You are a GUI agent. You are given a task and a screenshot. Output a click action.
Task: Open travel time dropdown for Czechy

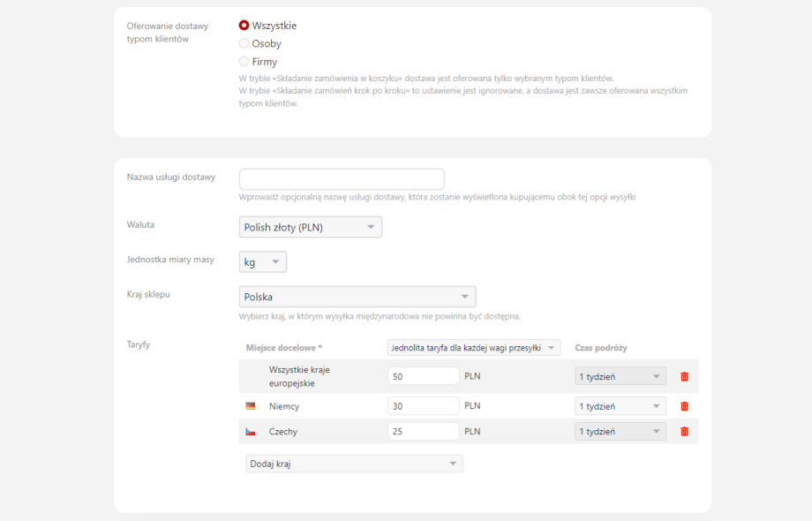pos(620,432)
